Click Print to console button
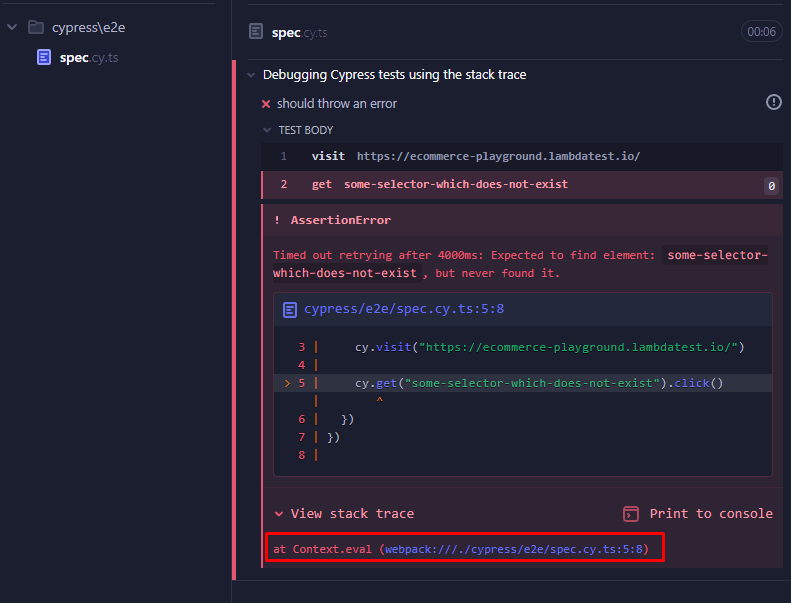This screenshot has height=603, width=791. [x=711, y=514]
